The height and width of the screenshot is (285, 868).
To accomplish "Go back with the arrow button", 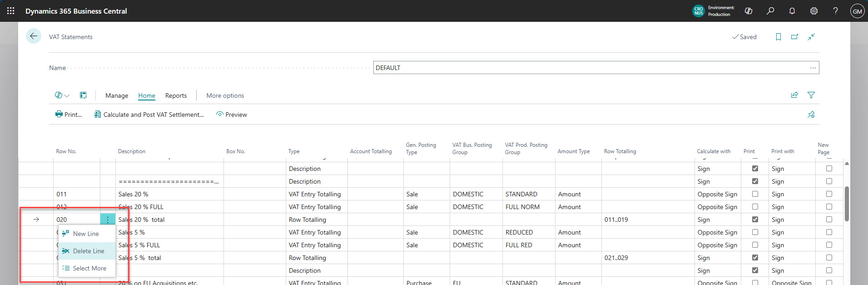I will coord(34,36).
